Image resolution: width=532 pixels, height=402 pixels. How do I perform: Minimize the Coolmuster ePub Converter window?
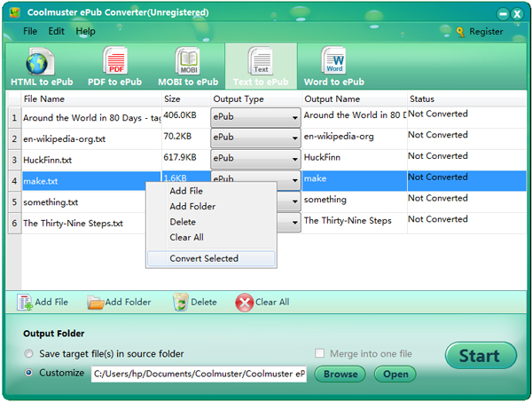tap(503, 14)
